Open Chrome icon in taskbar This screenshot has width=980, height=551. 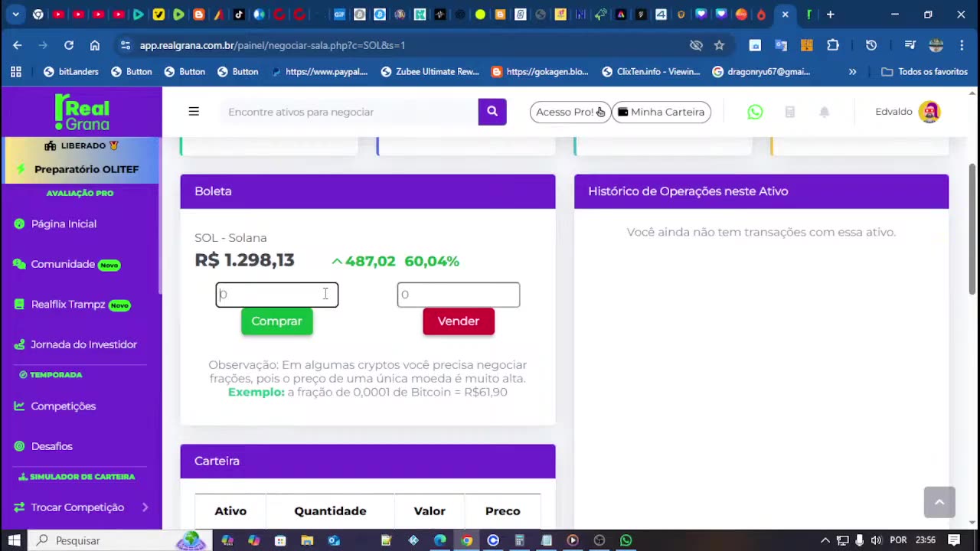466,540
